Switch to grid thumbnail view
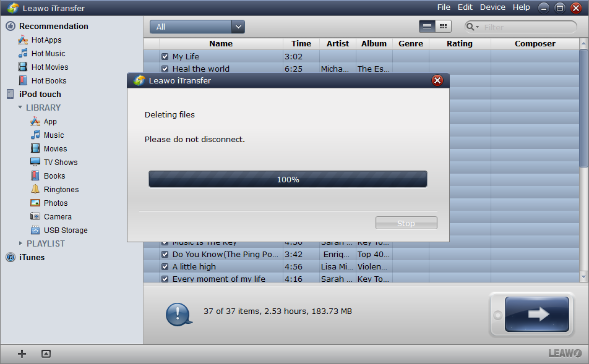This screenshot has width=589, height=364. (443, 27)
